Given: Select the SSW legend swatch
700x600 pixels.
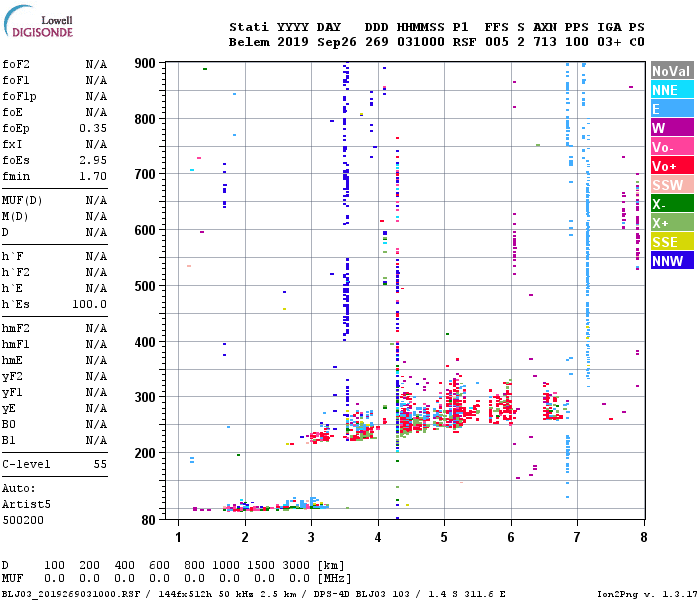Looking at the screenshot, I should click(672, 185).
